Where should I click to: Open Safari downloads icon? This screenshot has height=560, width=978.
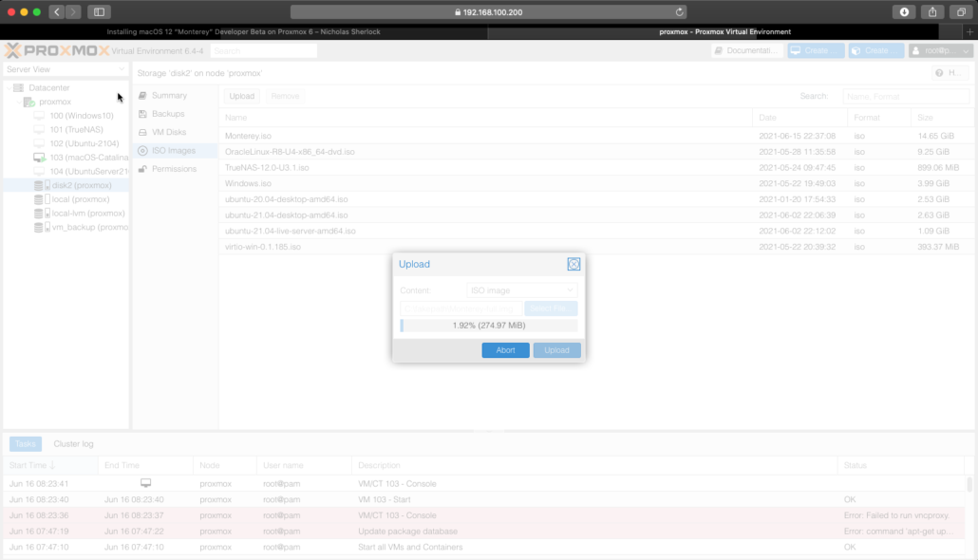tap(903, 11)
